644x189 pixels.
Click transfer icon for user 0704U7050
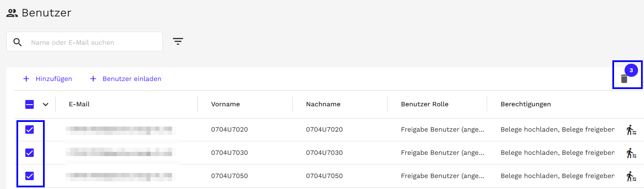point(631,176)
